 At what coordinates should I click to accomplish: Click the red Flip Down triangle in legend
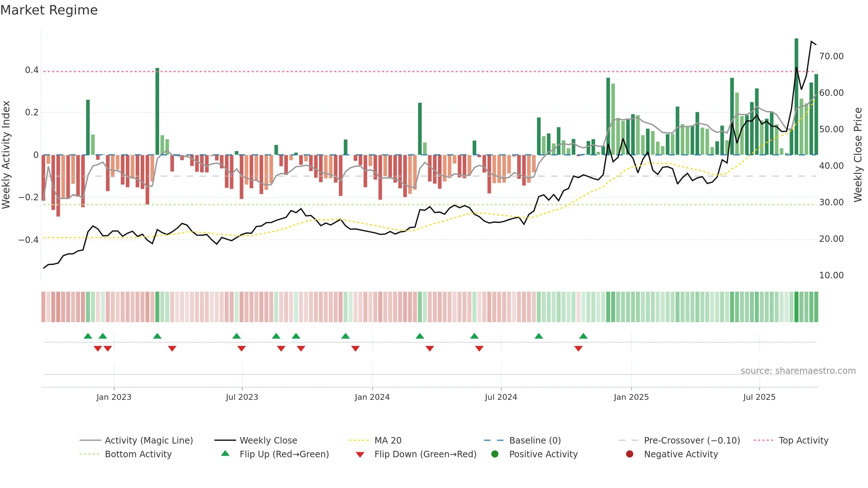tap(360, 455)
